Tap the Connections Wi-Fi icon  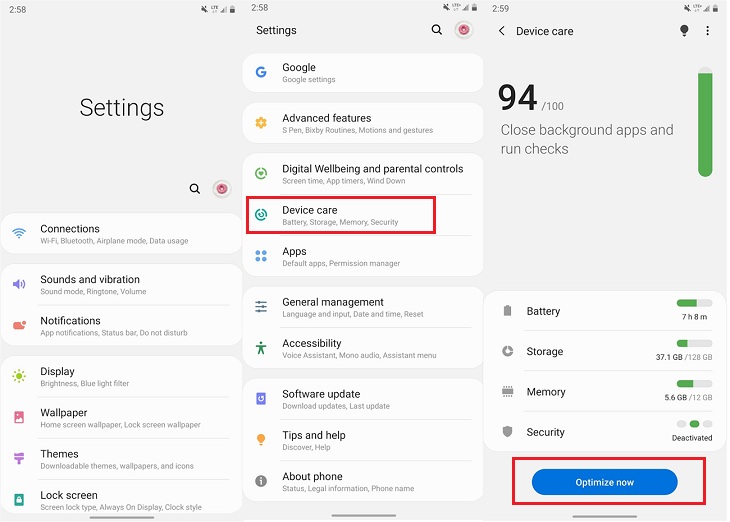pyautogui.click(x=19, y=233)
